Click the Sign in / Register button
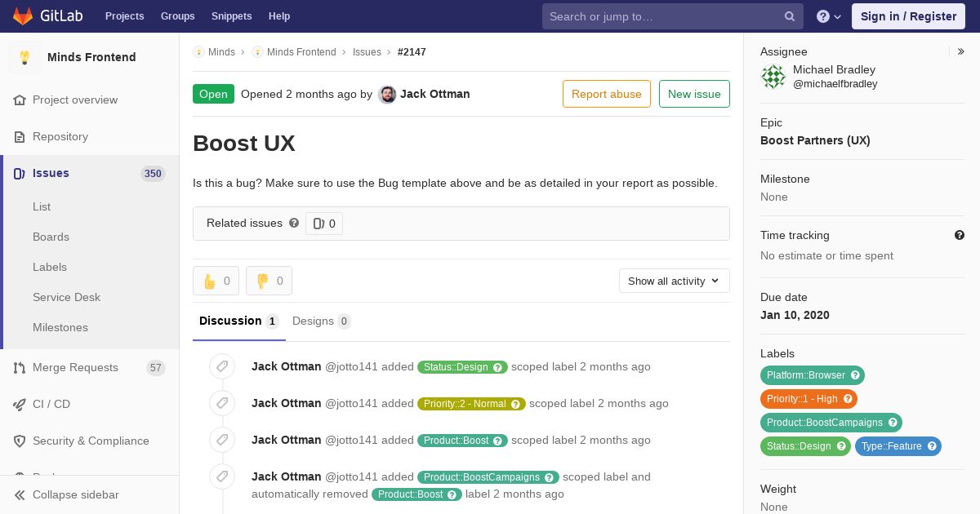Image resolution: width=980 pixels, height=514 pixels. pos(908,16)
